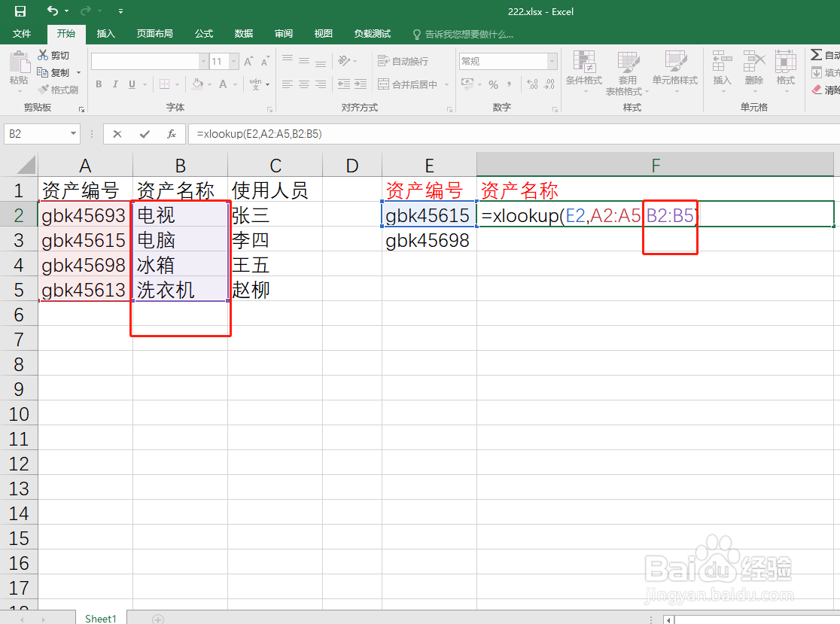Screen dimensions: 840x624
Task: Select the Sheet1 tab
Action: click(x=100, y=616)
